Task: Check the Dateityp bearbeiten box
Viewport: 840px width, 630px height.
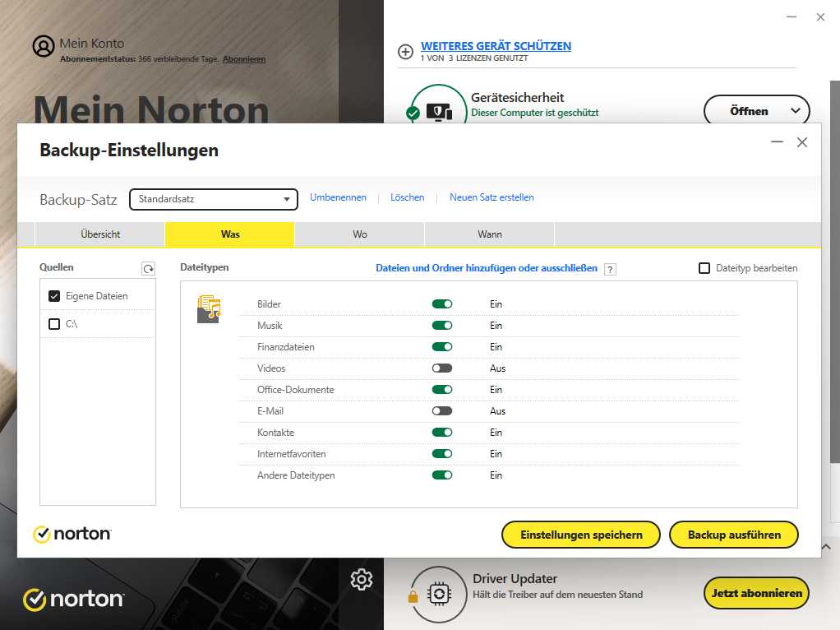Action: [x=704, y=268]
